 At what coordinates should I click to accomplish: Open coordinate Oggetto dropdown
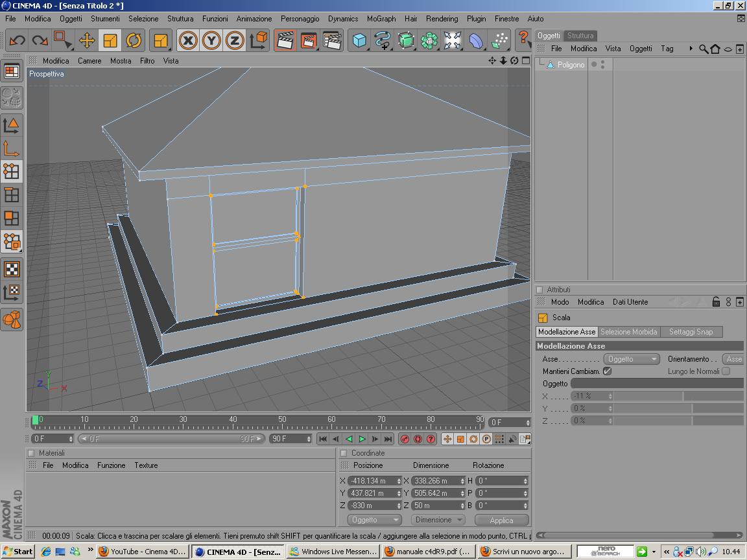[x=374, y=520]
